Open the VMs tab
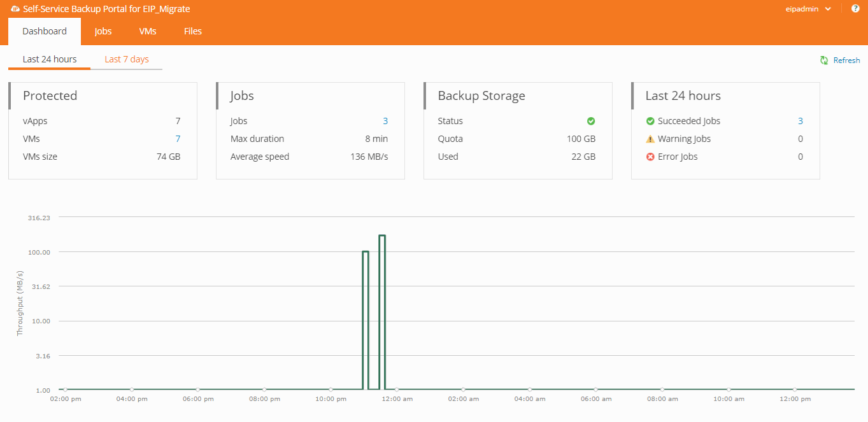 pos(148,31)
